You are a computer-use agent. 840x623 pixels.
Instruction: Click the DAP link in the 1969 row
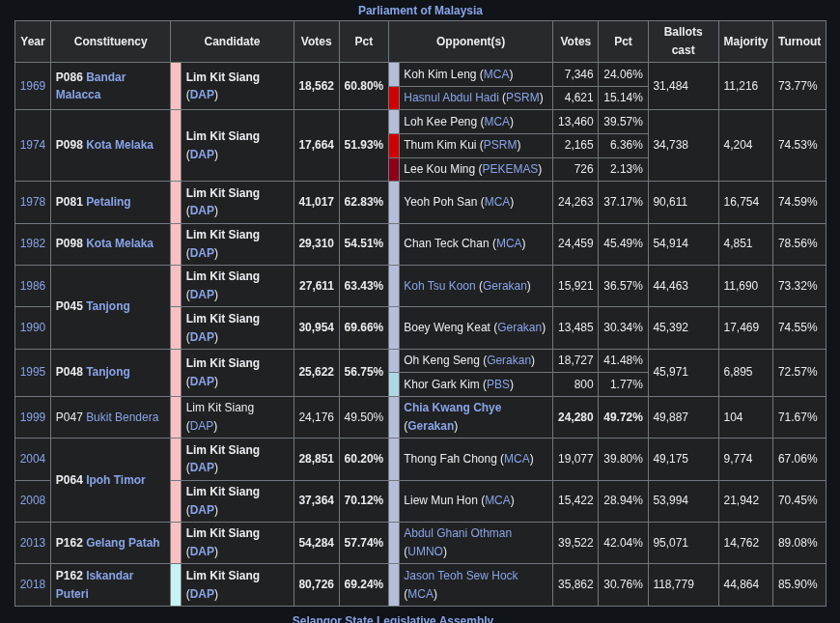click(x=202, y=95)
